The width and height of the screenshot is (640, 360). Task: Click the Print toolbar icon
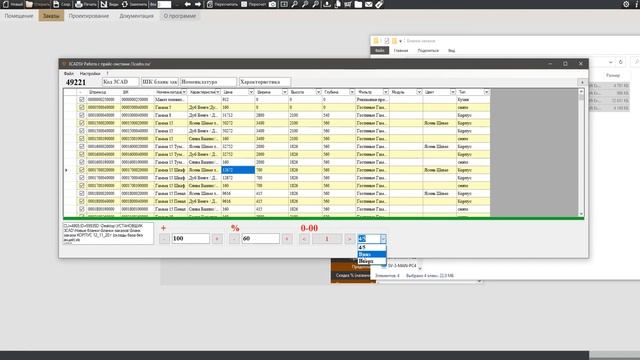click(x=79, y=4)
